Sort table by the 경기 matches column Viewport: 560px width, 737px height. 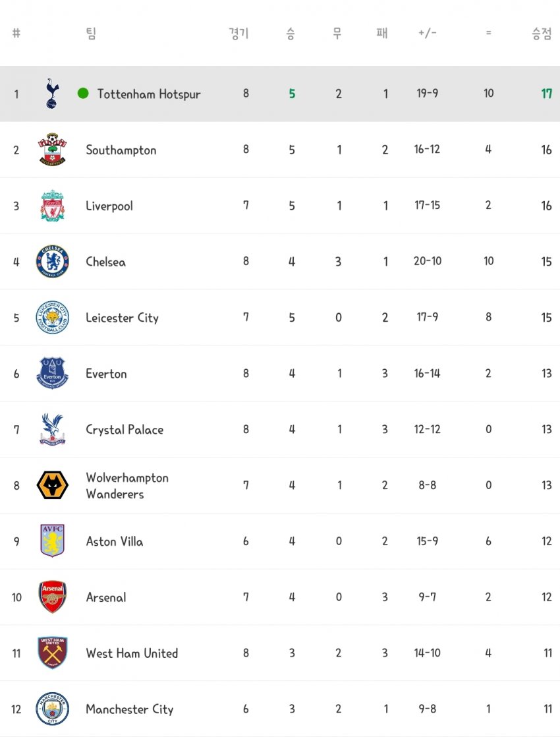point(238,34)
